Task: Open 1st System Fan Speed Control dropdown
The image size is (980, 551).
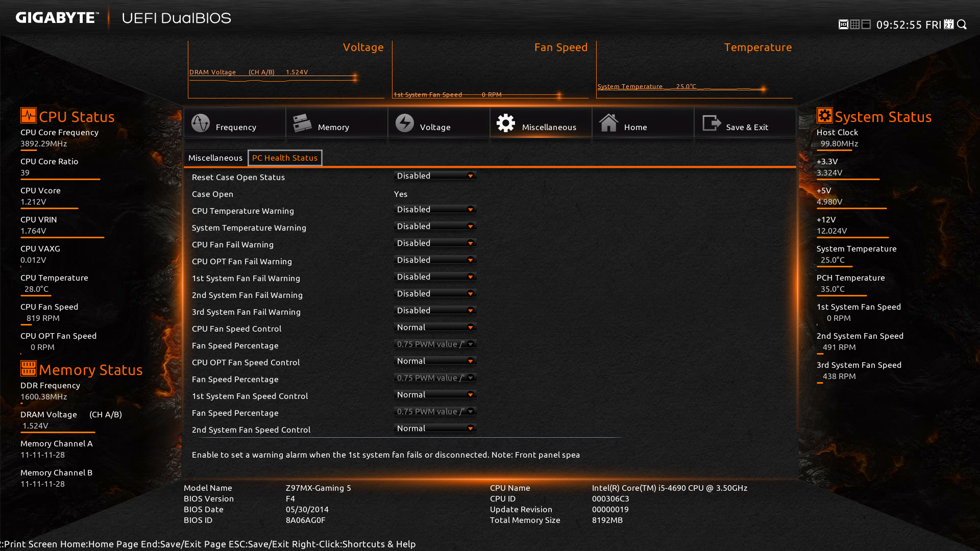Action: 435,395
